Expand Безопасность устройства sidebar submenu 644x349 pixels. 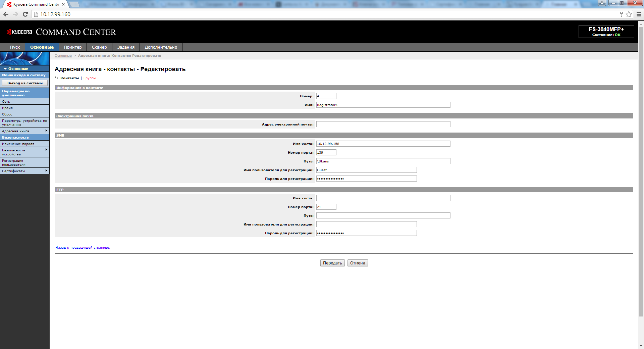pyautogui.click(x=25, y=152)
